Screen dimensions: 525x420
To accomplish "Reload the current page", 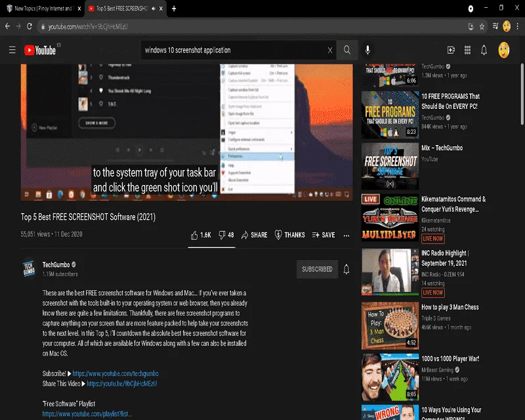I will 30,26.
